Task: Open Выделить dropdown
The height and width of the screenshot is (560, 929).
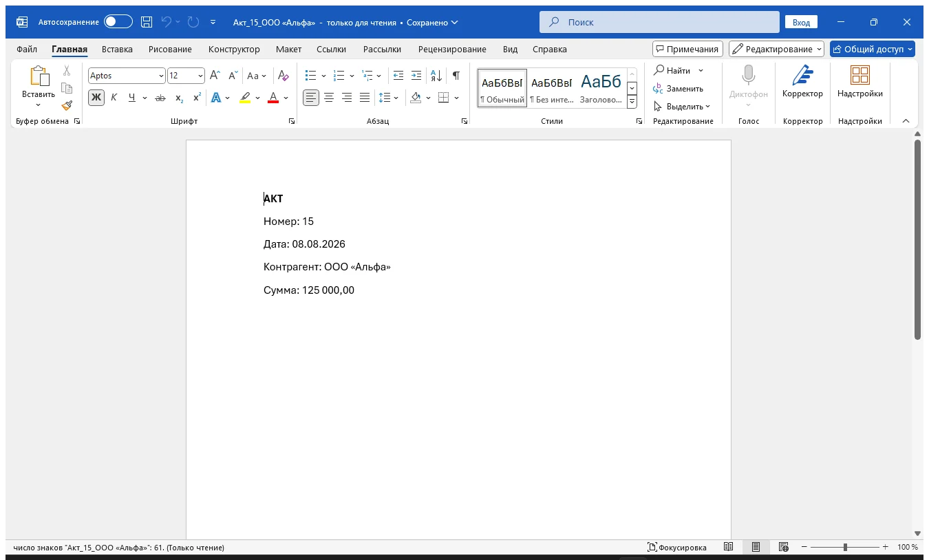Action: pos(682,106)
